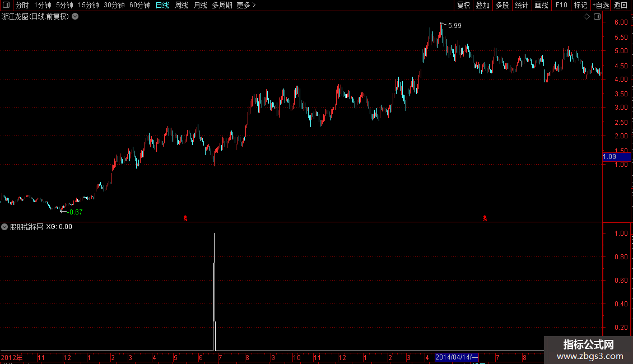Open dropdown beside 浙江龙盛 title
Viewport: 633px width, 364px height.
click(75, 17)
